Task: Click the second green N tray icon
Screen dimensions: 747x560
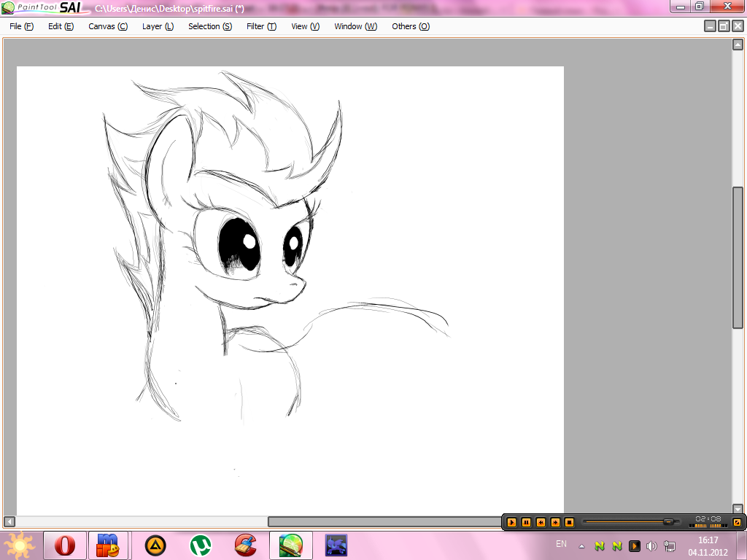Action: (x=617, y=545)
